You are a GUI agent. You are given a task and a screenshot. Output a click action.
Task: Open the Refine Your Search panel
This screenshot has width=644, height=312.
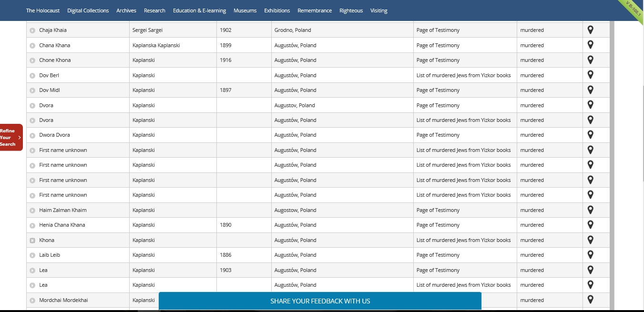pos(11,137)
